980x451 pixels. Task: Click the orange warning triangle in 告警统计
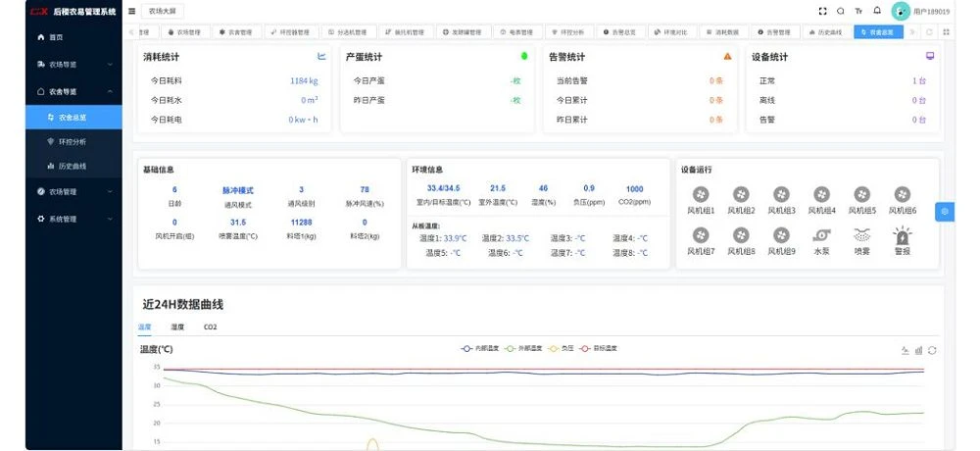coord(727,56)
